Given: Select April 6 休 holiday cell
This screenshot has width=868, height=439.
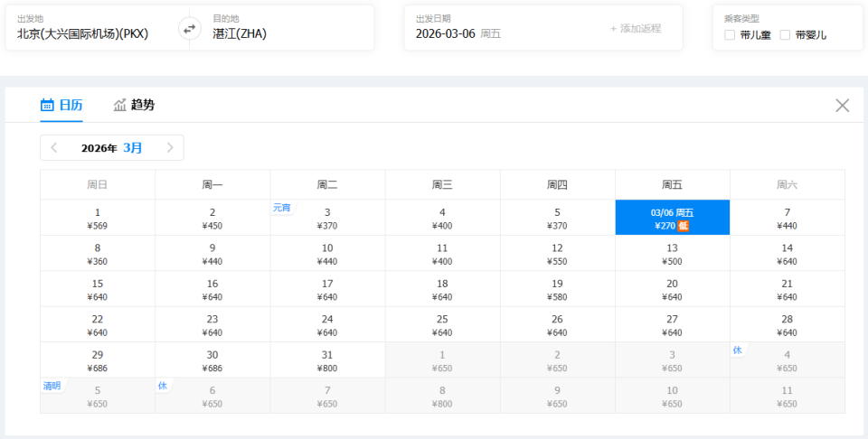Looking at the screenshot, I should point(212,396).
